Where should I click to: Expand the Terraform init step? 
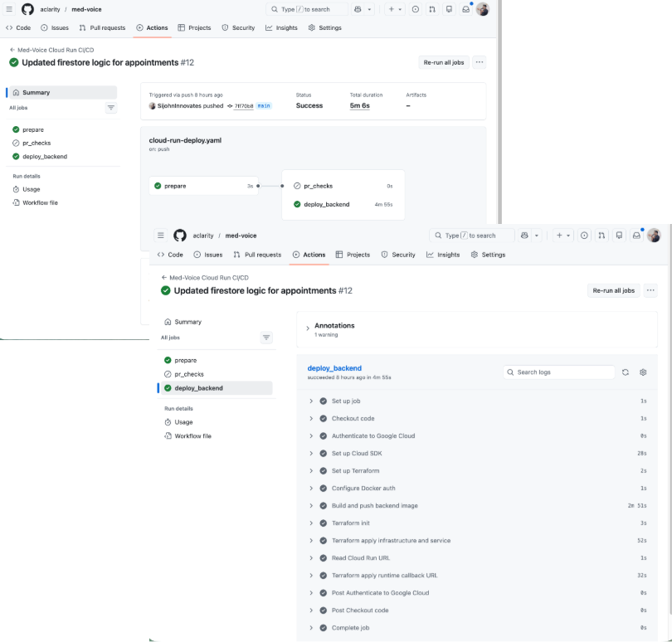pos(311,523)
